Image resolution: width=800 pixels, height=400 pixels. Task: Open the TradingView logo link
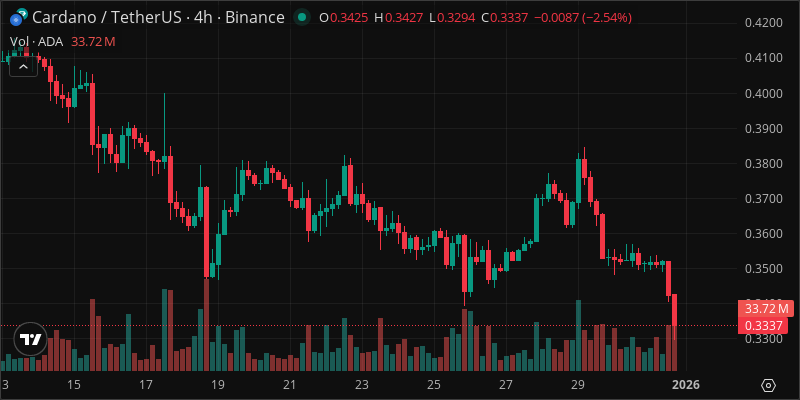point(30,339)
